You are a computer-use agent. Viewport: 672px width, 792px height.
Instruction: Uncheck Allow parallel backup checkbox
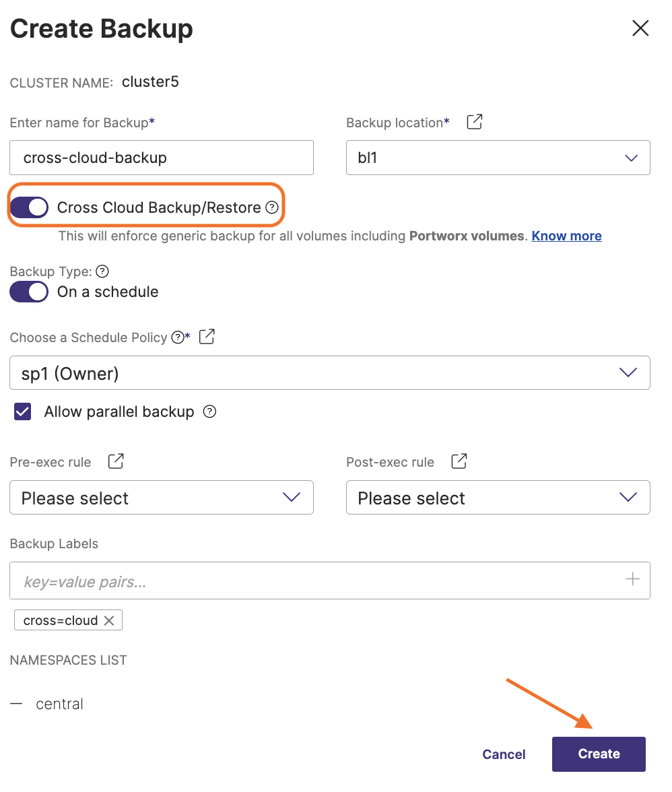pyautogui.click(x=23, y=411)
